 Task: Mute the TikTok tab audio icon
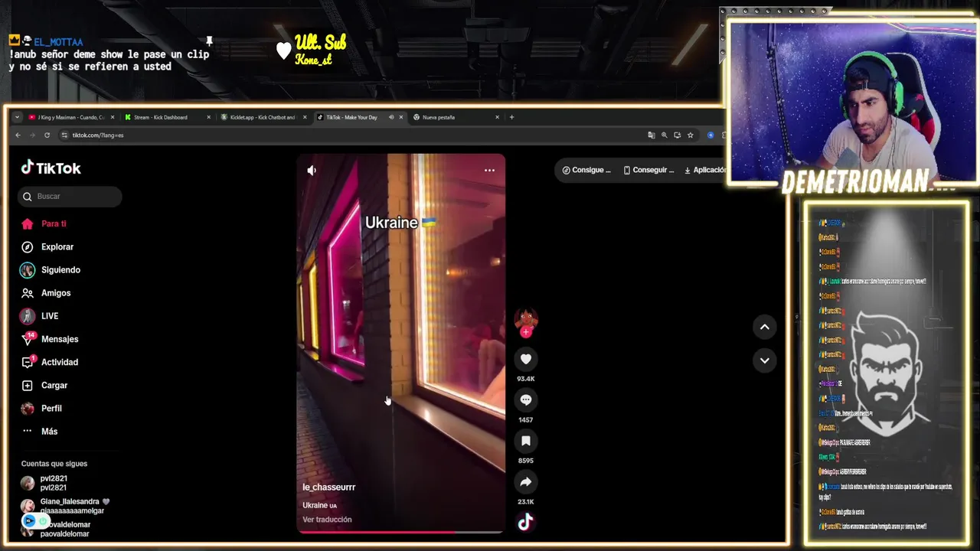click(391, 117)
